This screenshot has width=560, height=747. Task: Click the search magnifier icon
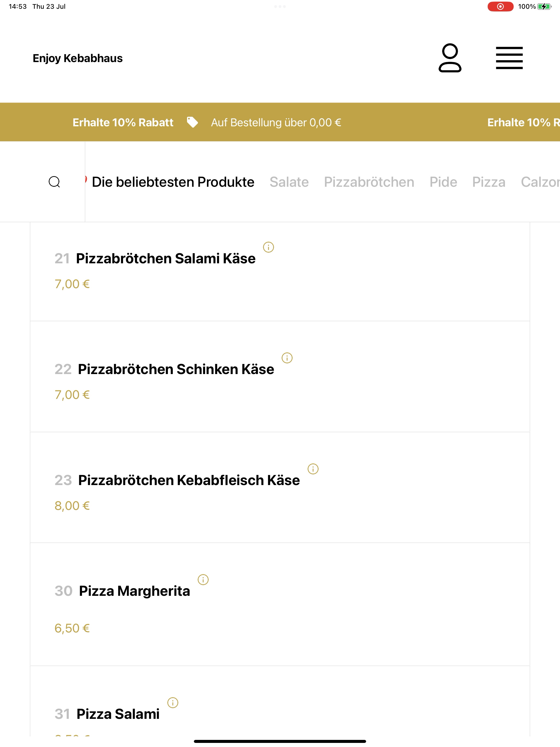click(54, 182)
